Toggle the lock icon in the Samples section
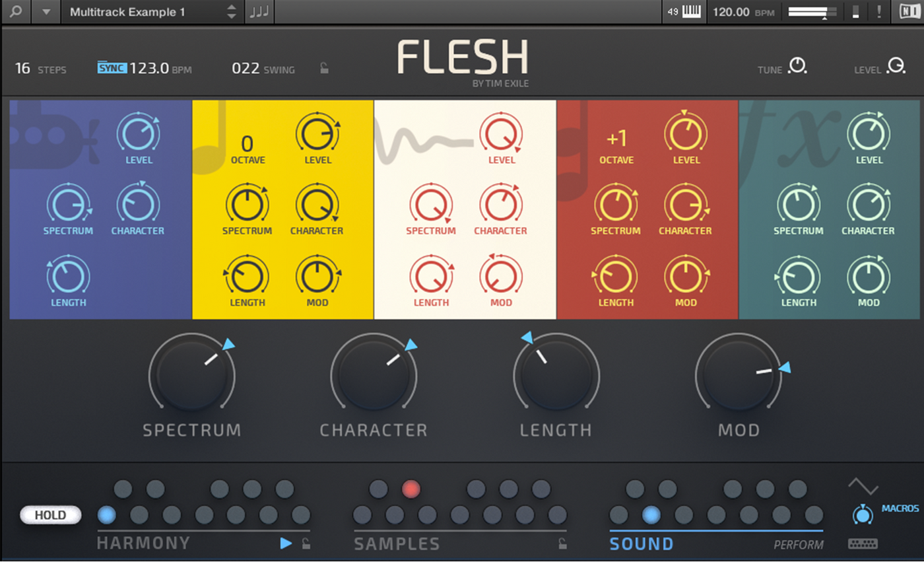 (562, 544)
